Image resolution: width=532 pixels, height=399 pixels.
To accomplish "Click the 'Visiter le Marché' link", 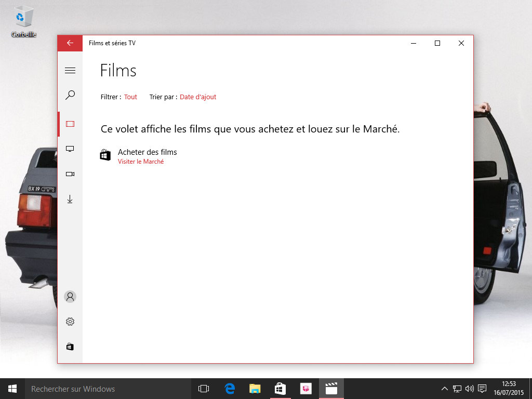I will click(x=141, y=162).
